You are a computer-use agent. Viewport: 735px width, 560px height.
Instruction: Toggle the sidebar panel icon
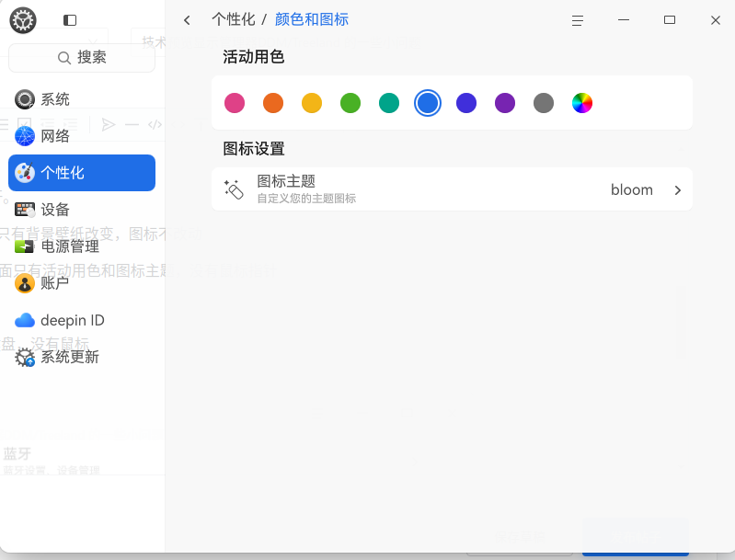pos(70,20)
